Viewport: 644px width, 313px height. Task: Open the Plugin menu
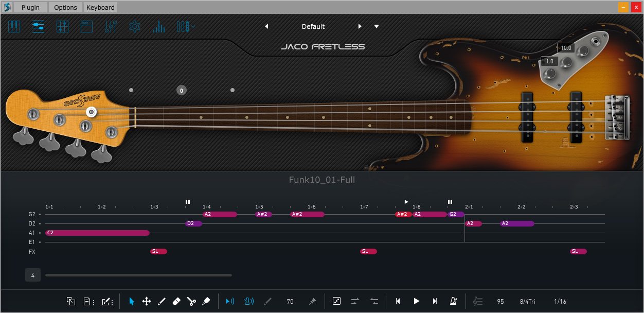coord(30,7)
